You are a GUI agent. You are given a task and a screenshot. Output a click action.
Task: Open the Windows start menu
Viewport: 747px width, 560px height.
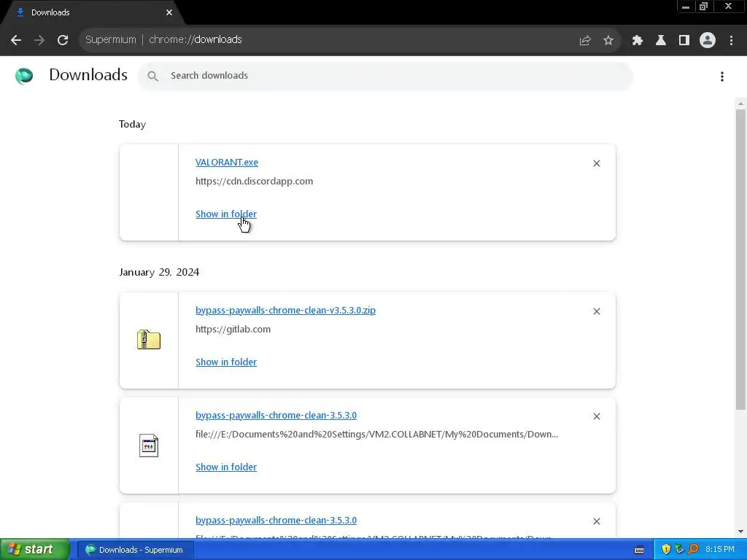click(35, 550)
